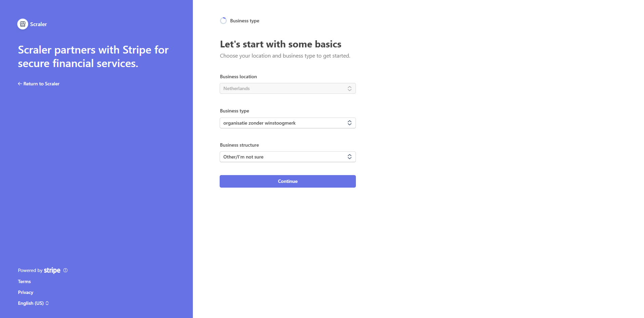Click the chevron icon on Business type selector
644x318 pixels.
coord(349,123)
